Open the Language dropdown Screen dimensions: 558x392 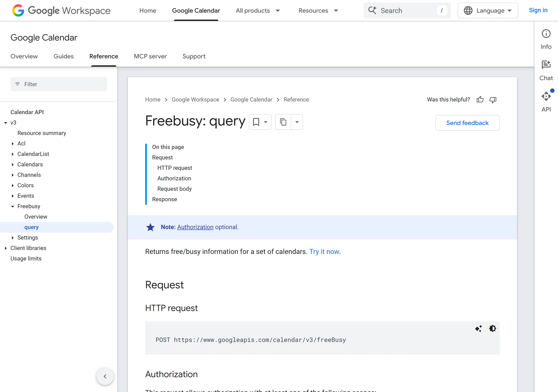click(488, 10)
